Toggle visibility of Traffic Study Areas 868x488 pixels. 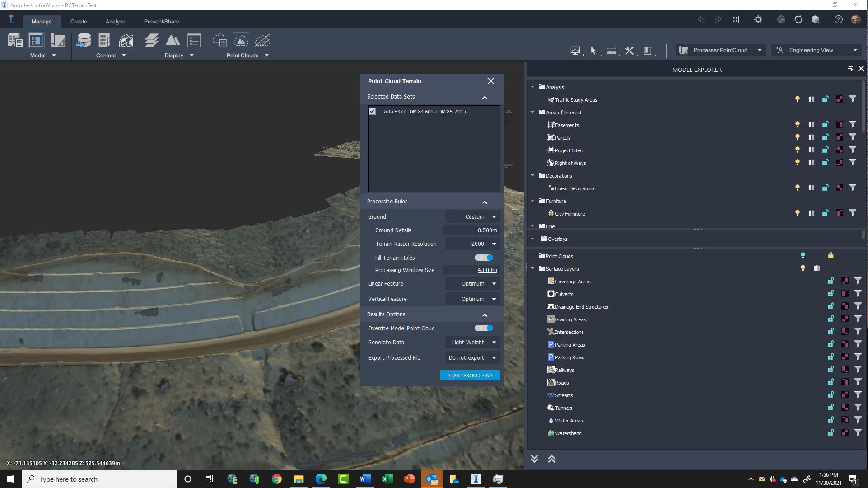[797, 99]
